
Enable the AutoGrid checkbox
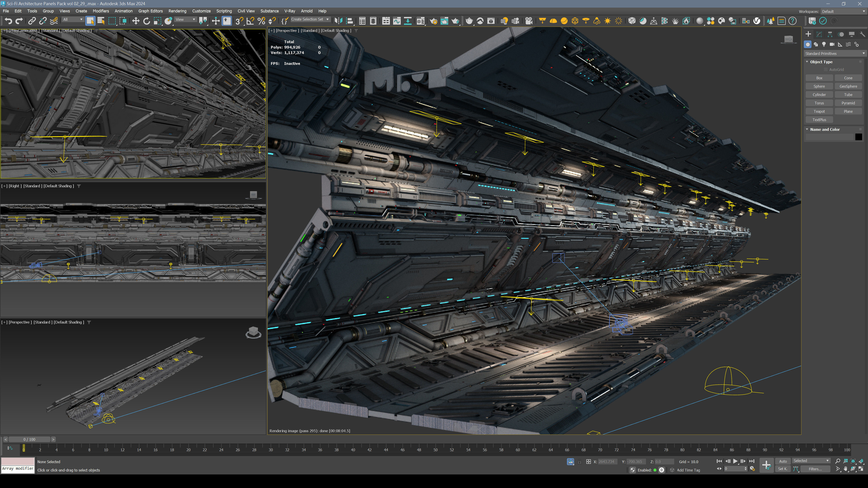826,70
